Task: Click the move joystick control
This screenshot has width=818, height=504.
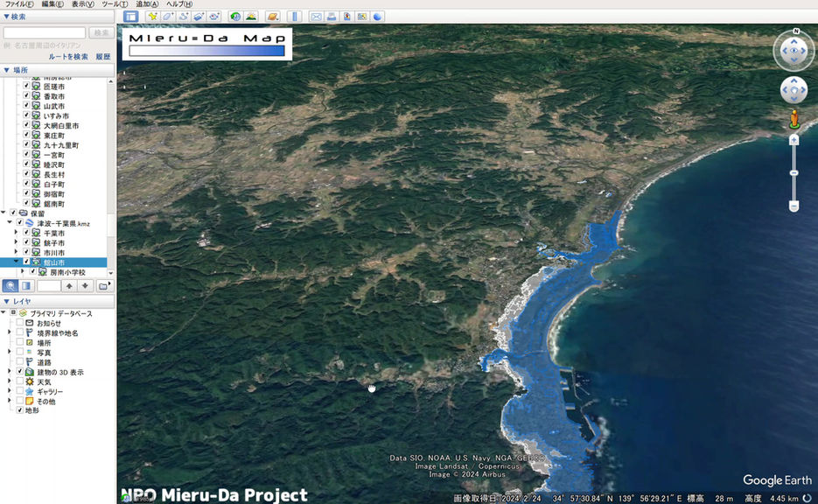Action: click(x=794, y=90)
